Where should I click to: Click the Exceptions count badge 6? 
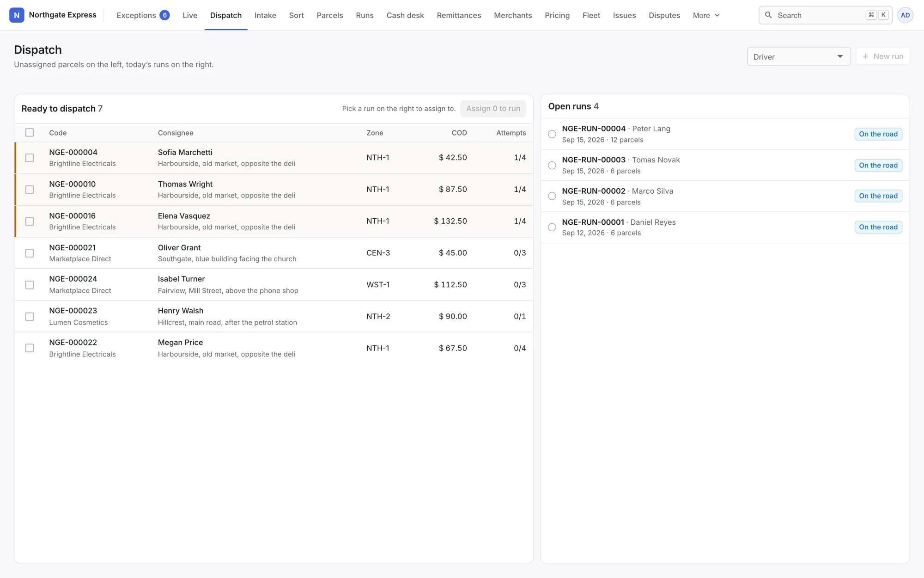click(164, 15)
